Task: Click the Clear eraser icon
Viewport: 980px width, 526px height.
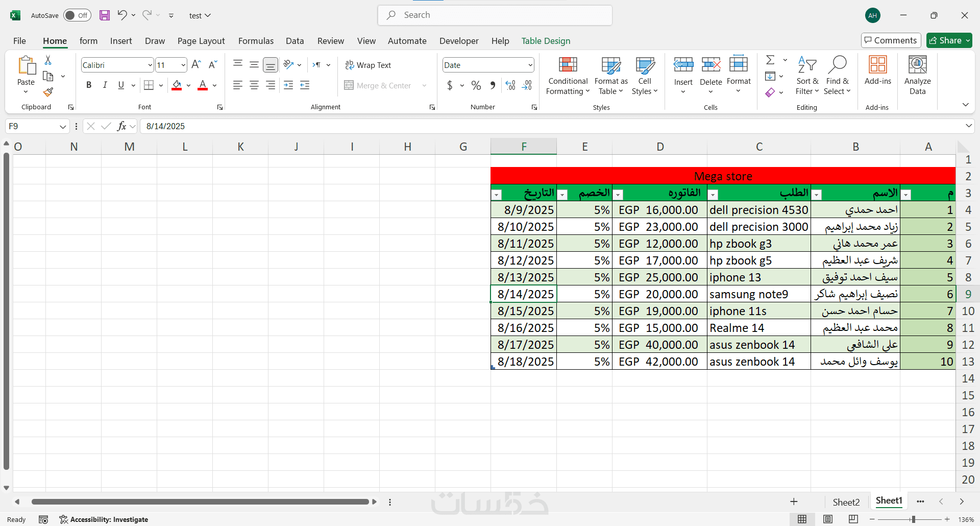Action: coord(770,92)
